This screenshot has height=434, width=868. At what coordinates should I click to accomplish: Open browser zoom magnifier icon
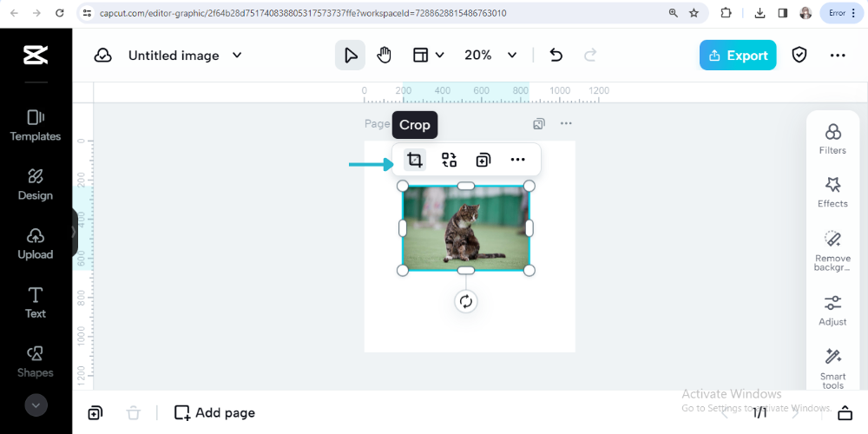[674, 13]
